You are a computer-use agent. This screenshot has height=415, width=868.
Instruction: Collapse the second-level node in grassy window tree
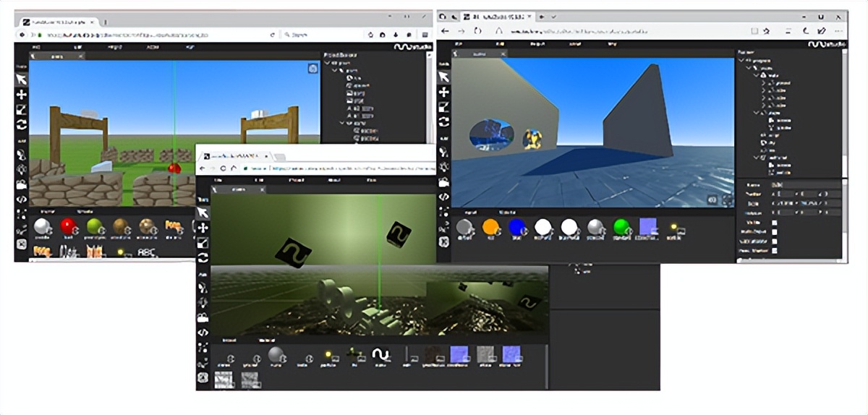pos(334,71)
